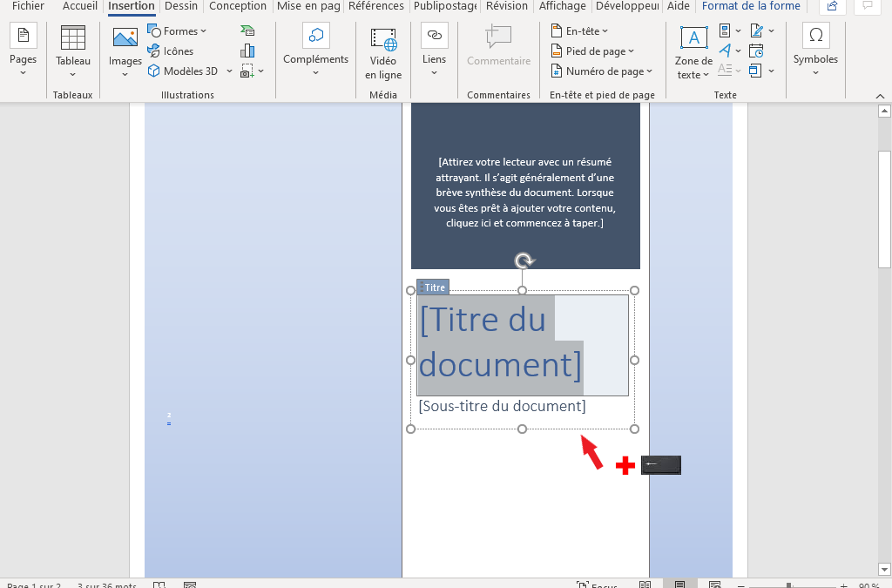
Task: Click the WordArt icon
Action: tap(725, 51)
